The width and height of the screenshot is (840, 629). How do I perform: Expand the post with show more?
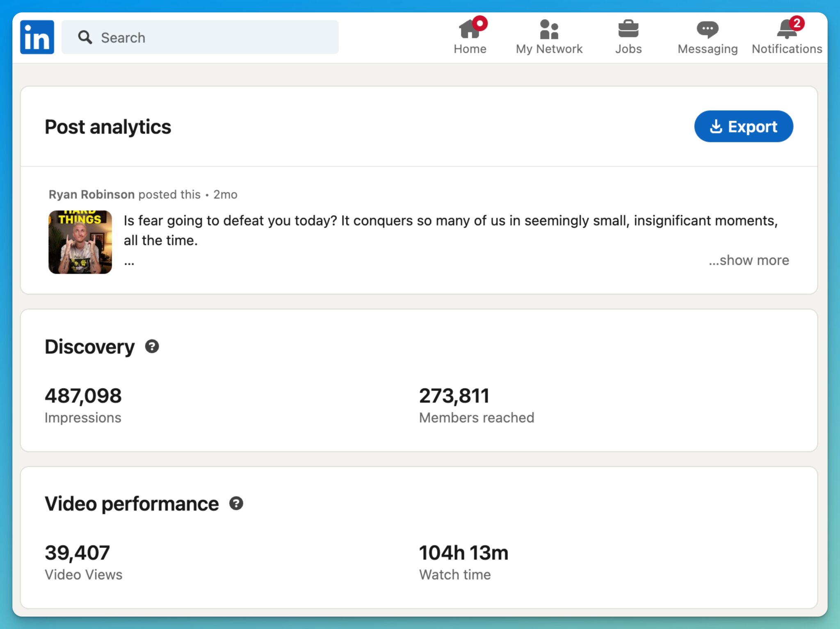(748, 260)
